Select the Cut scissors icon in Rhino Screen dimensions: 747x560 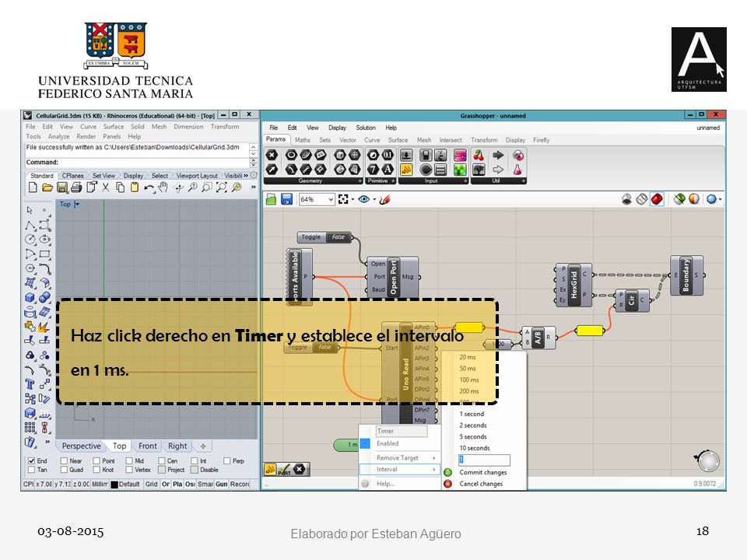[x=106, y=187]
